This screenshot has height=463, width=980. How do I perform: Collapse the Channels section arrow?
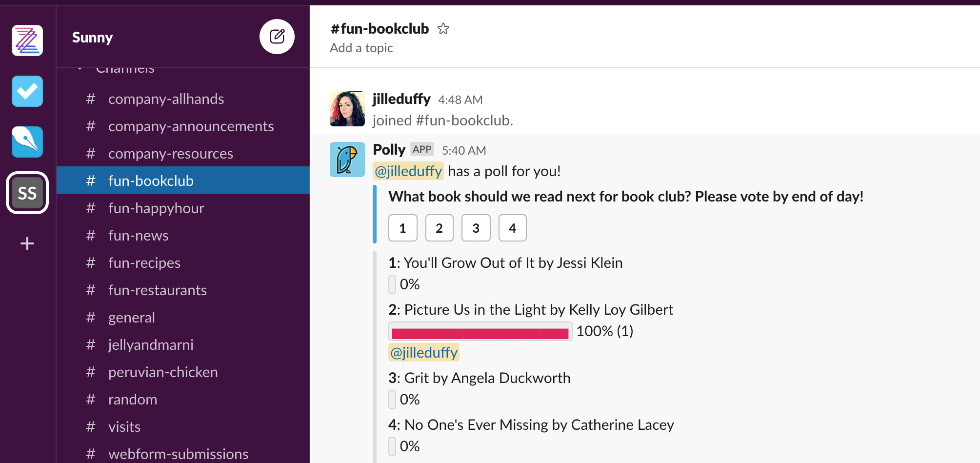(80, 69)
